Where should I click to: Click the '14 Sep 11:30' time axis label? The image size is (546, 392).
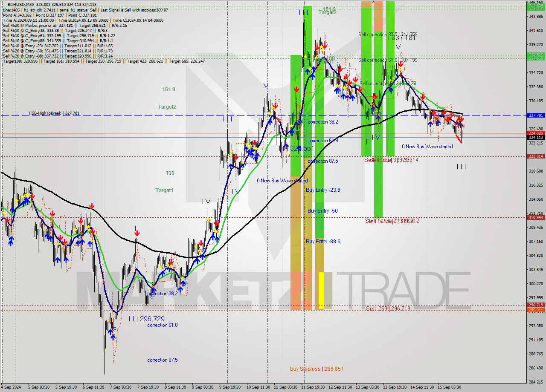[x=422, y=387]
